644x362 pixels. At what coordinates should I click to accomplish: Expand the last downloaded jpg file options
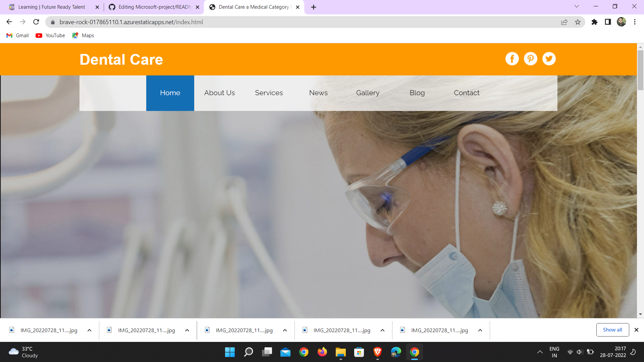[x=480, y=330]
